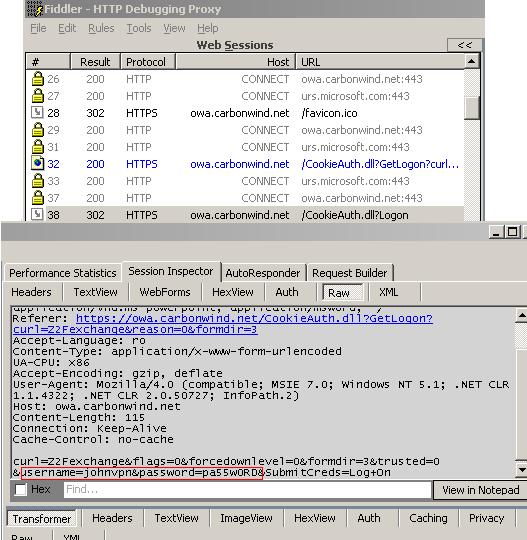
Task: Open the Edit menu
Action: pos(67,28)
